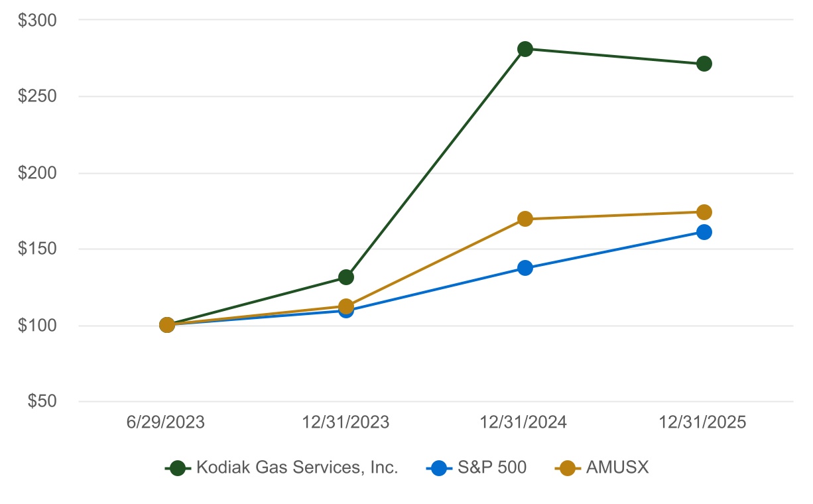Click Kodiak data point at 12/31/2023
The width and height of the screenshot is (813, 504).
click(x=346, y=277)
